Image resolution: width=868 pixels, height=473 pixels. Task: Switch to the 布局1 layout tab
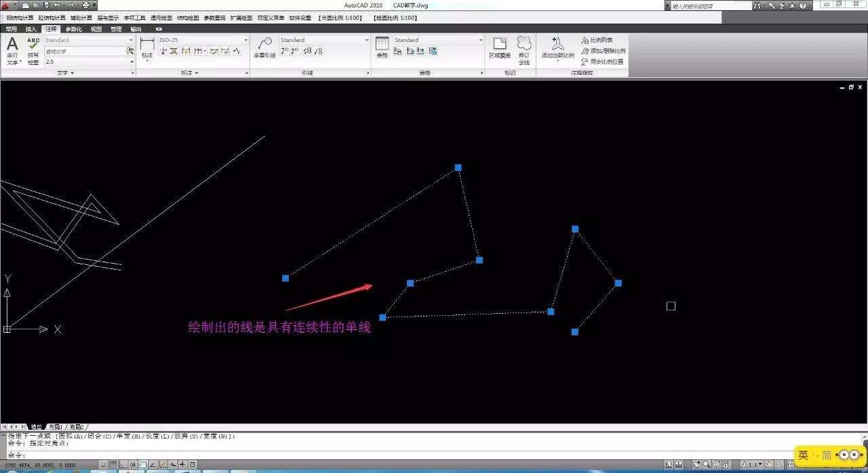pyautogui.click(x=56, y=427)
